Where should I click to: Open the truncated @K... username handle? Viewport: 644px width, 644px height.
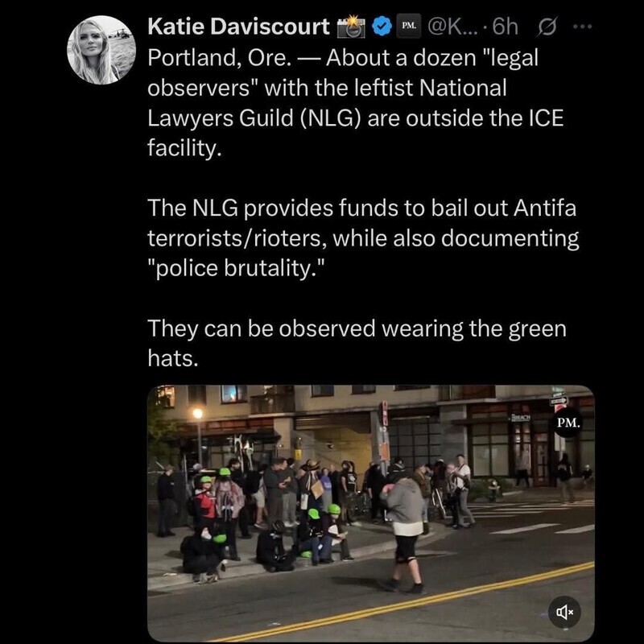point(452,27)
